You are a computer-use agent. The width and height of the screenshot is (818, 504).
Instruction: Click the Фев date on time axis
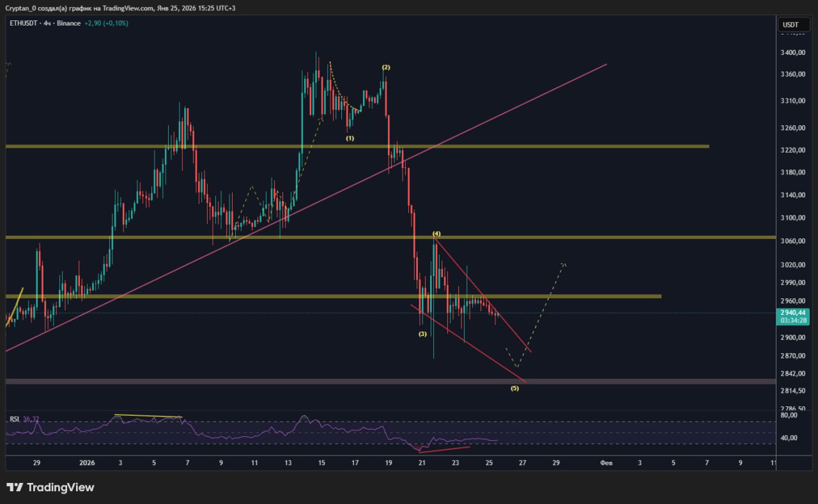pos(606,462)
